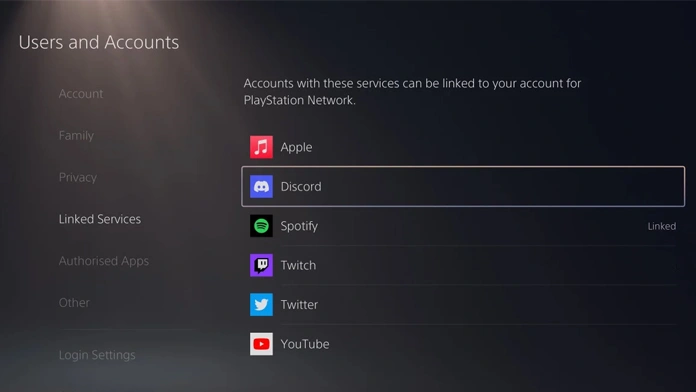Select Other in the sidebar
This screenshot has height=392, width=696.
pos(74,303)
